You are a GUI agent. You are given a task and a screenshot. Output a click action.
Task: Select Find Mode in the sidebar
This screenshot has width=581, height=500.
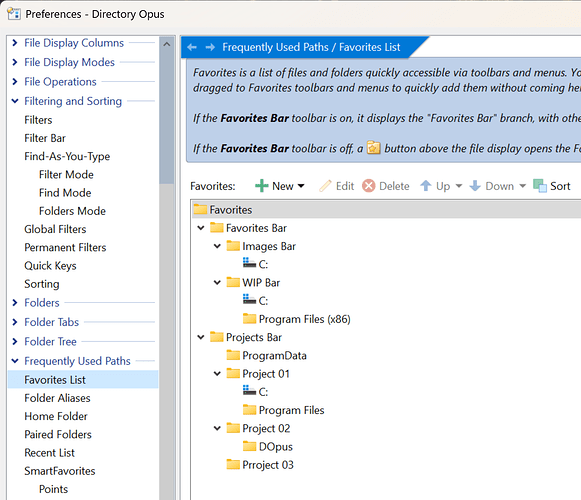click(x=65, y=192)
